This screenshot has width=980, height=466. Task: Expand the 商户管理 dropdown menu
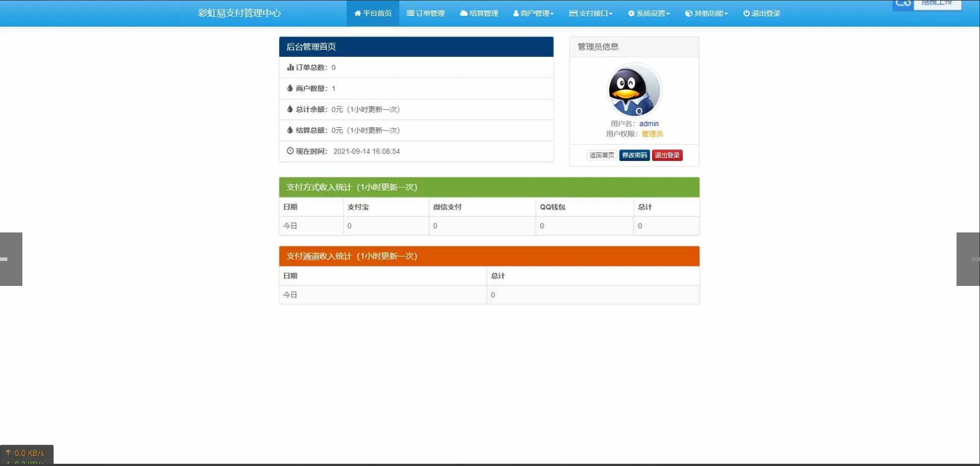pos(533,13)
